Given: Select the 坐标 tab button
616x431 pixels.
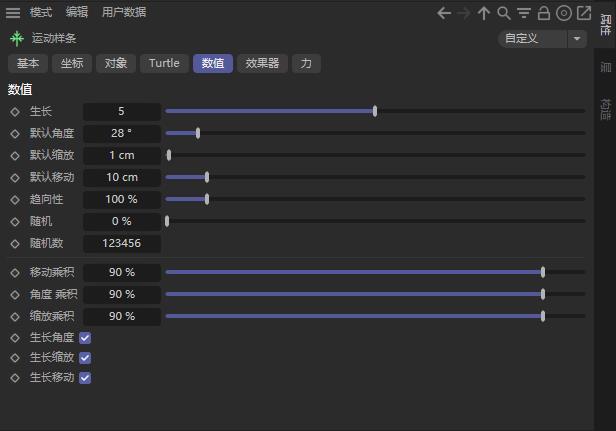Looking at the screenshot, I should click(72, 64).
